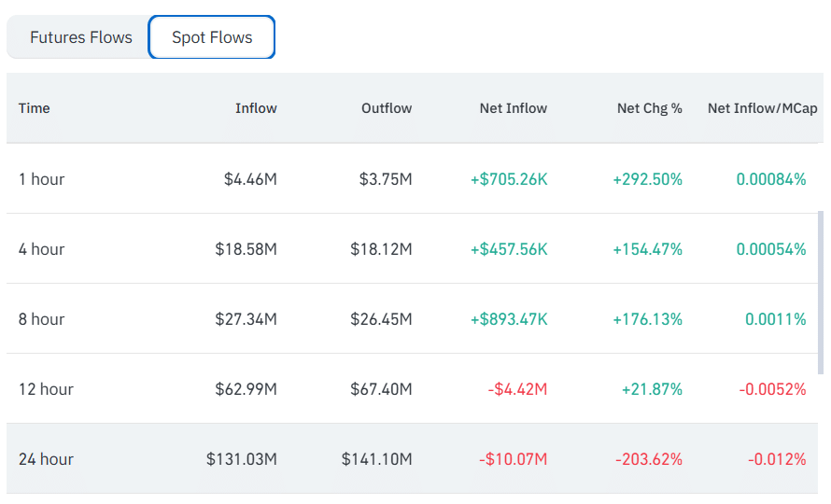The height and width of the screenshot is (504, 831).
Task: Click the -203.62% net change value
Action: 649,459
